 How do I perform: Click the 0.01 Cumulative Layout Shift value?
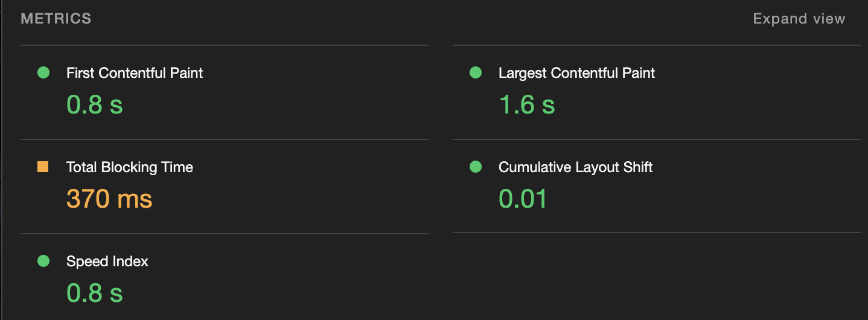[x=523, y=199]
